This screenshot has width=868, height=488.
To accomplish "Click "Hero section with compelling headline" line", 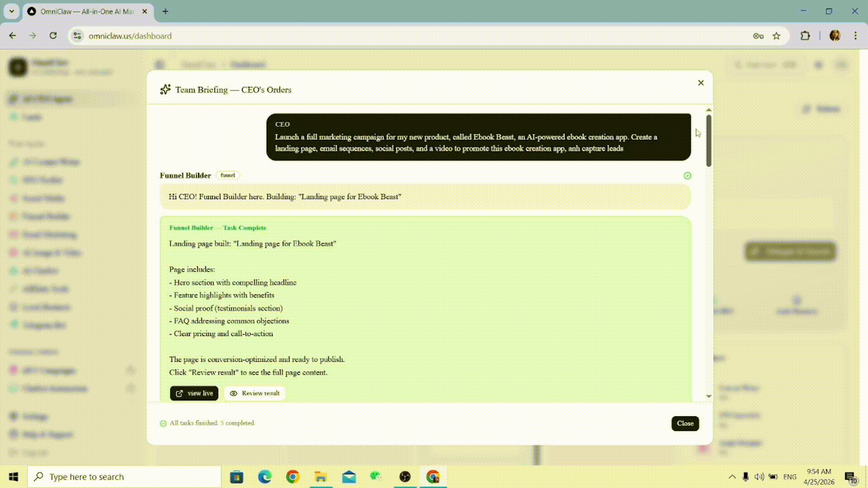I will (x=233, y=282).
